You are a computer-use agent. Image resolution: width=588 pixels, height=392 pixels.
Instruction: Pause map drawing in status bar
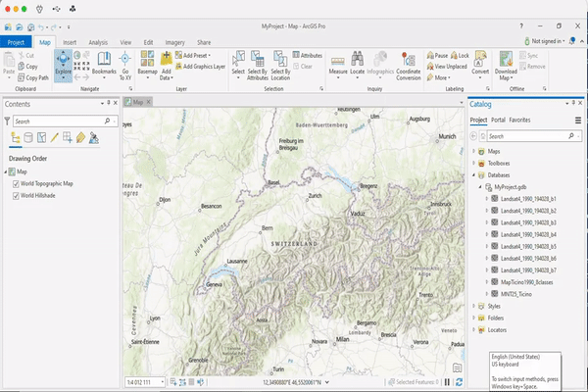pyautogui.click(x=447, y=382)
